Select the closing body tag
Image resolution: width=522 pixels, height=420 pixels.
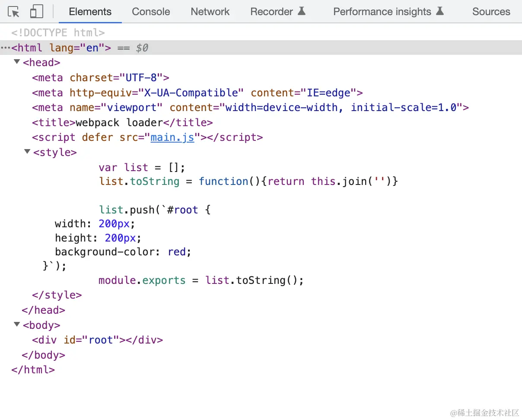tap(44, 355)
